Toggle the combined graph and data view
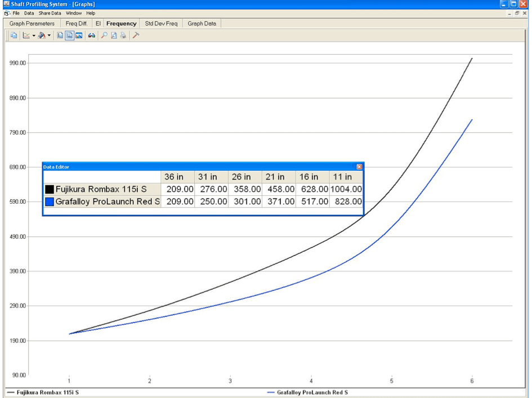This screenshot has height=398, width=532. [x=70, y=35]
